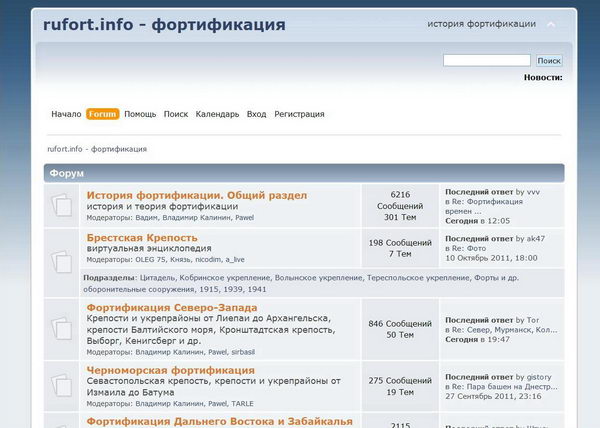
Task: Open the Волынское укрепление sub-board
Action: pyautogui.click(x=318, y=278)
